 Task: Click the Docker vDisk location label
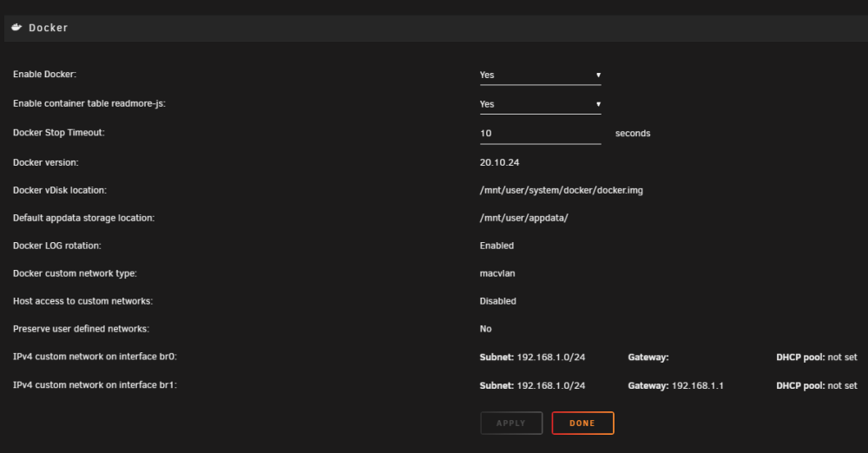tap(60, 191)
